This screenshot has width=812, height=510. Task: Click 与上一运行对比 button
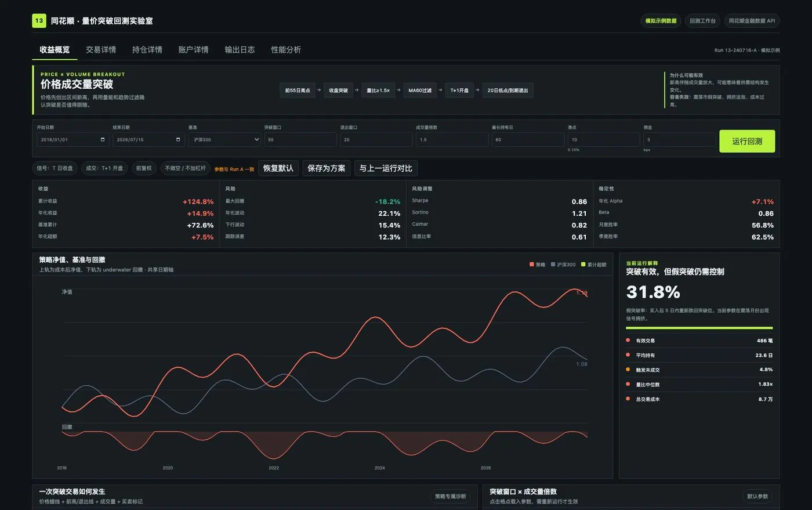point(386,168)
